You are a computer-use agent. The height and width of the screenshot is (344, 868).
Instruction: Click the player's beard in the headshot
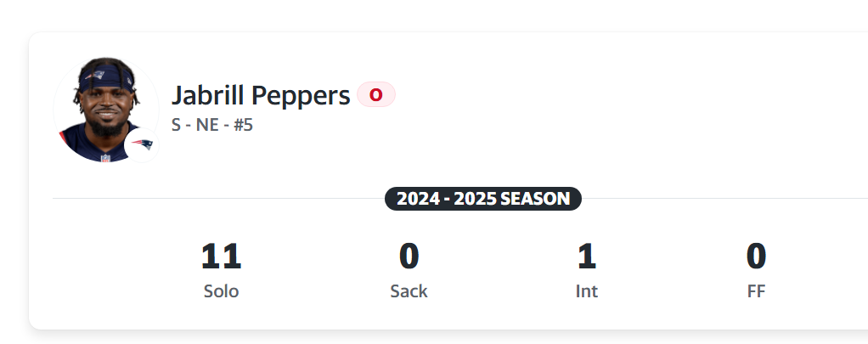pos(106,129)
